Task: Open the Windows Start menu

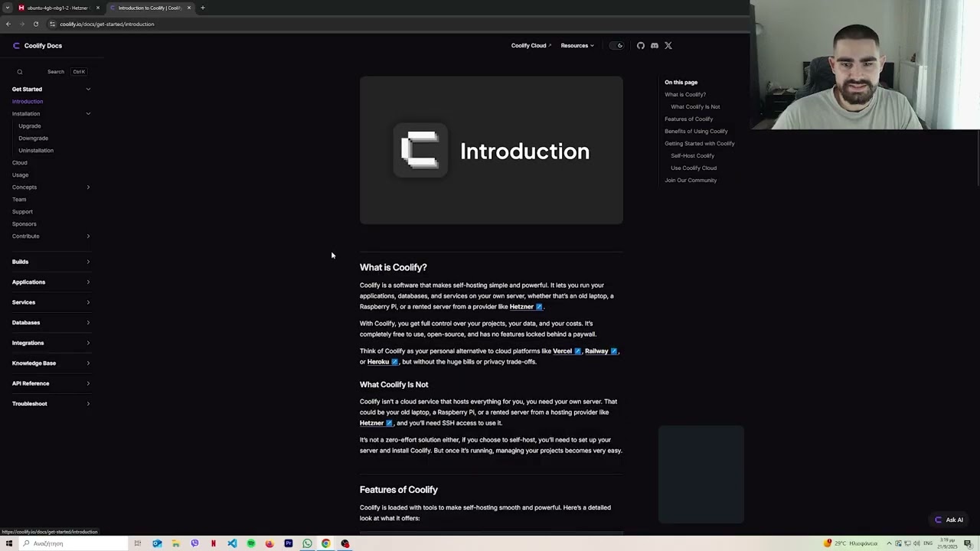Action: [9, 543]
